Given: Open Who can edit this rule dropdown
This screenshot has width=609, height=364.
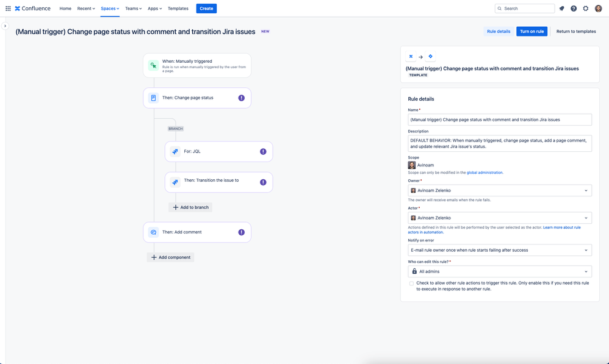Looking at the screenshot, I should (500, 271).
